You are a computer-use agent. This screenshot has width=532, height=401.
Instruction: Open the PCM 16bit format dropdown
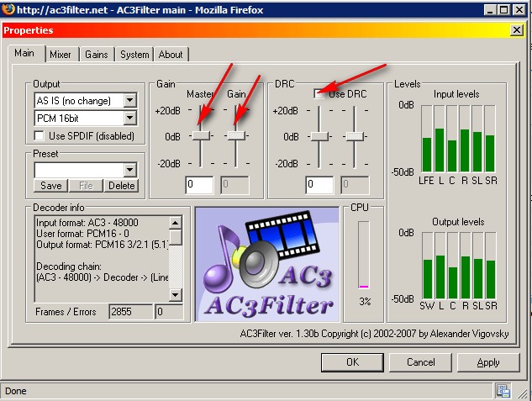129,118
